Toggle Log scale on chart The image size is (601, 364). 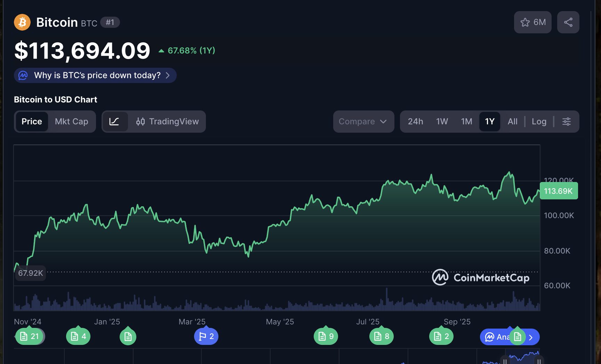point(539,122)
